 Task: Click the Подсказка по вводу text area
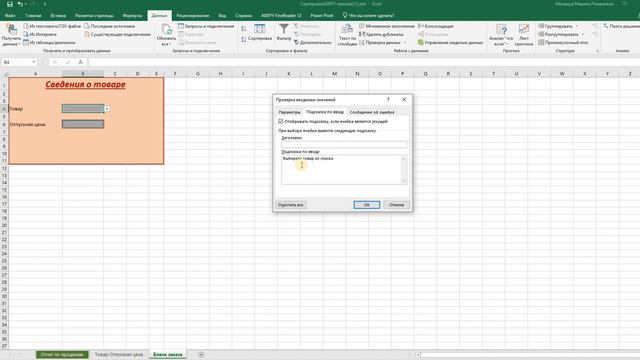click(344, 169)
